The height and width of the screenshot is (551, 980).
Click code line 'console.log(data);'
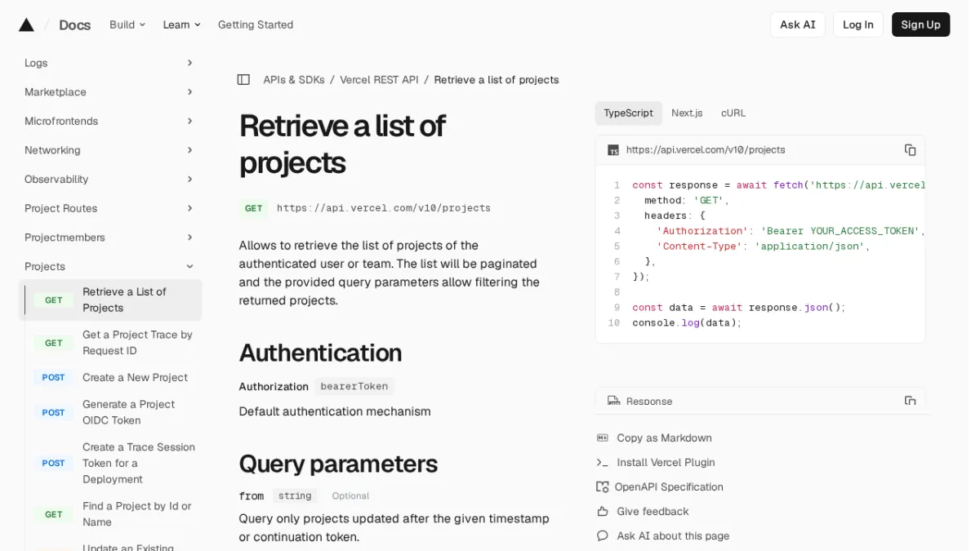687,322
